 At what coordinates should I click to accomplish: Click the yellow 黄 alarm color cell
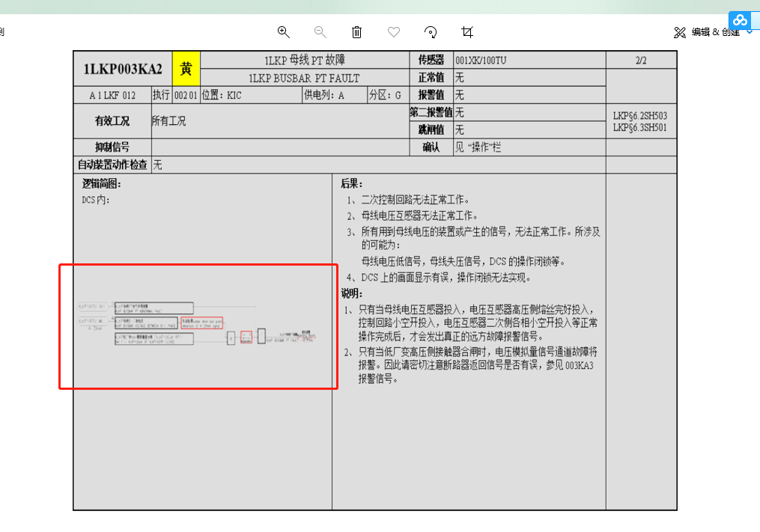(186, 69)
